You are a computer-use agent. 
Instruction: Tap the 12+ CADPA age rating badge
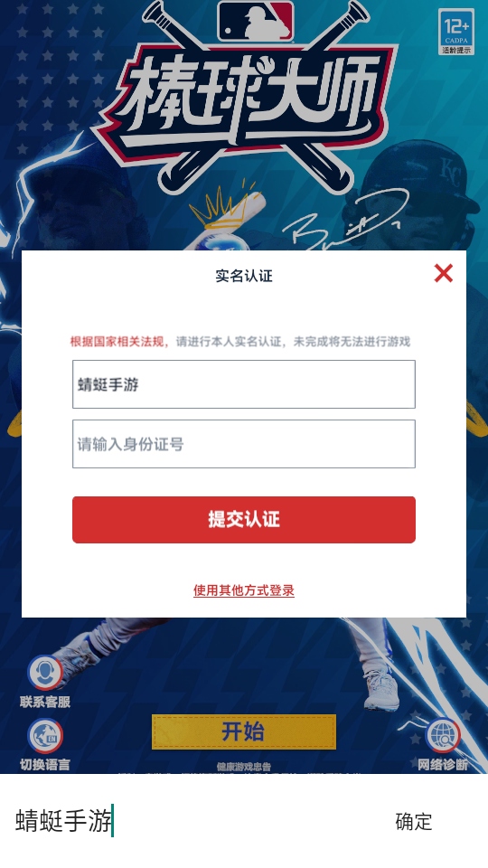[456, 32]
